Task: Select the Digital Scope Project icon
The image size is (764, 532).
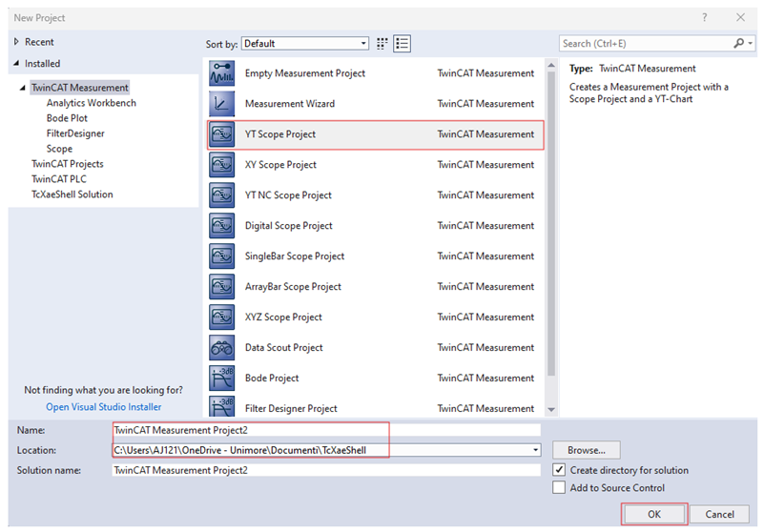Action: [221, 226]
